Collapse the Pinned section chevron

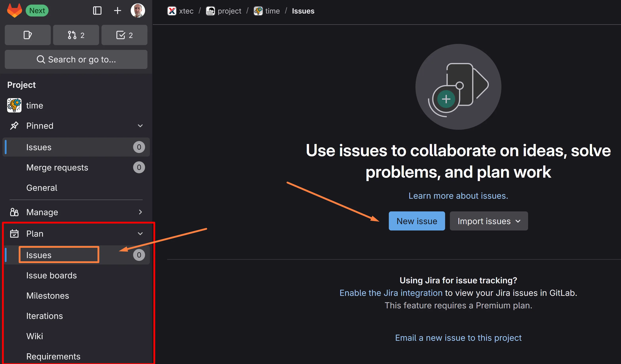140,126
